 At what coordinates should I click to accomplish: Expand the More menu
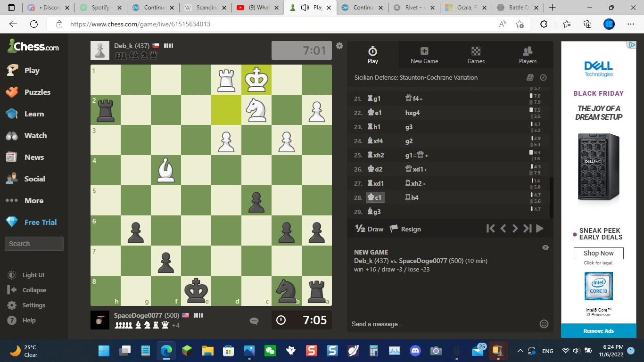pyautogui.click(x=33, y=200)
